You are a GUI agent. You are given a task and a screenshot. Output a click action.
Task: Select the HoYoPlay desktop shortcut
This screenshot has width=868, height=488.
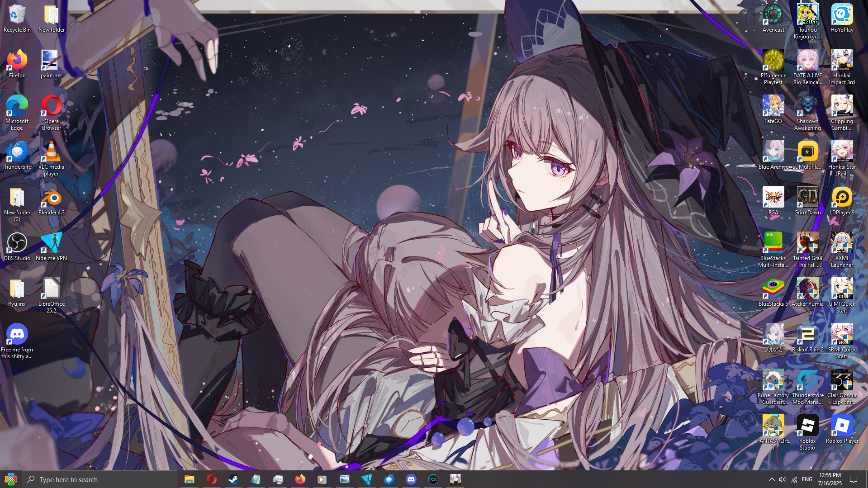842,19
